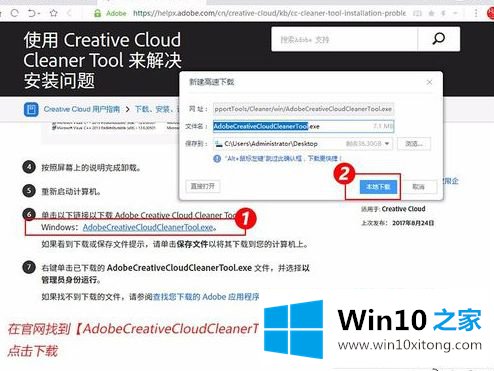Click the Adobe support search field
The width and height of the screenshot is (494, 371).
pyautogui.click(x=344, y=39)
